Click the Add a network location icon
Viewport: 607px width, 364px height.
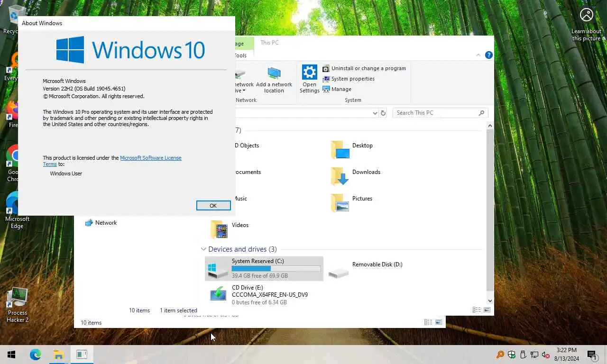click(x=274, y=73)
